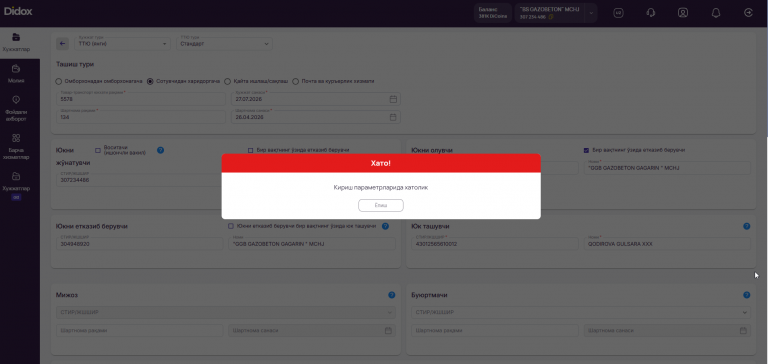The height and width of the screenshot is (364, 768).
Task: Click sender СТИР field with 307234486
Action: [139, 180]
